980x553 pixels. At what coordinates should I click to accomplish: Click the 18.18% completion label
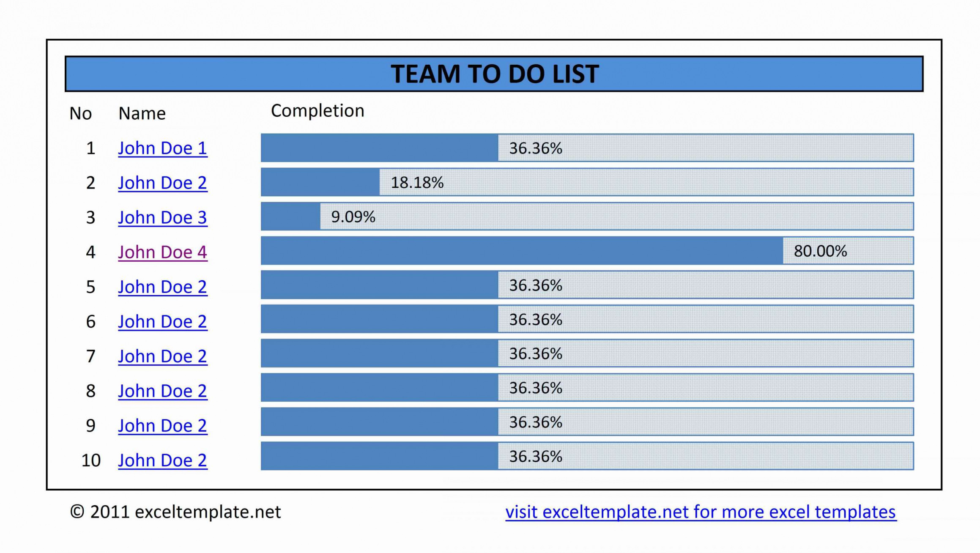click(417, 183)
